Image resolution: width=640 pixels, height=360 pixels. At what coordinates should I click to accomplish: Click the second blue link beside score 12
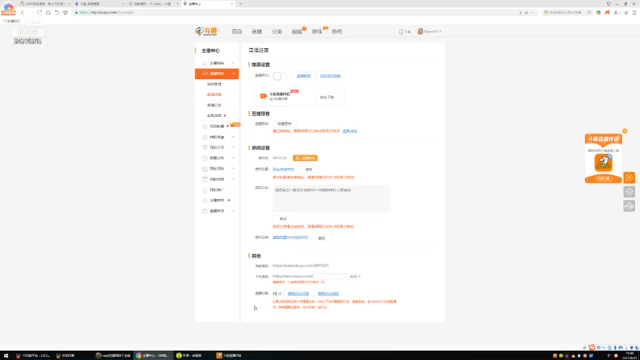click(328, 293)
